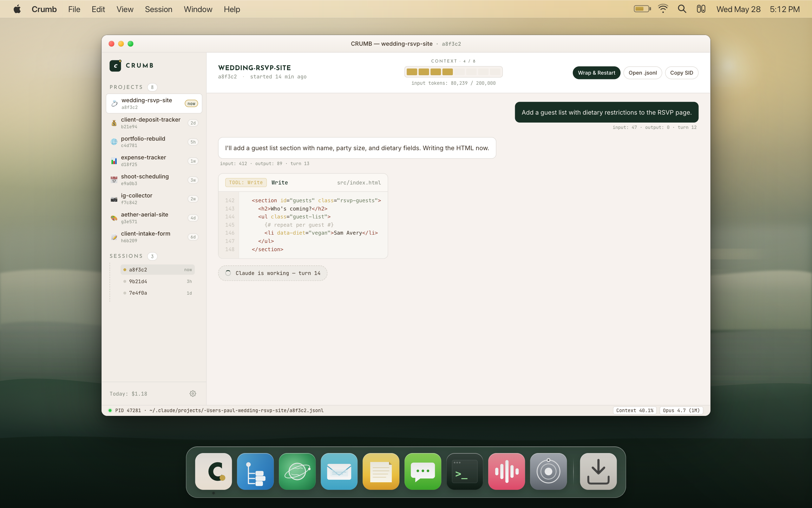The image size is (812, 508).
Task: Open the Mail envelope icon in dock
Action: coord(339,471)
